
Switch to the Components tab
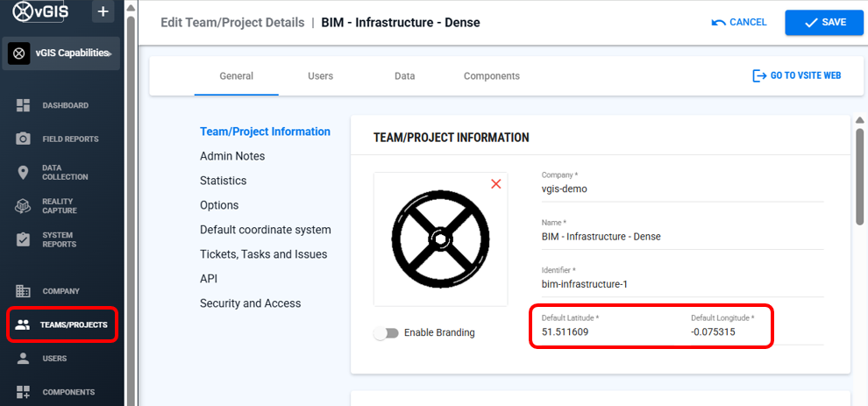[x=492, y=76]
